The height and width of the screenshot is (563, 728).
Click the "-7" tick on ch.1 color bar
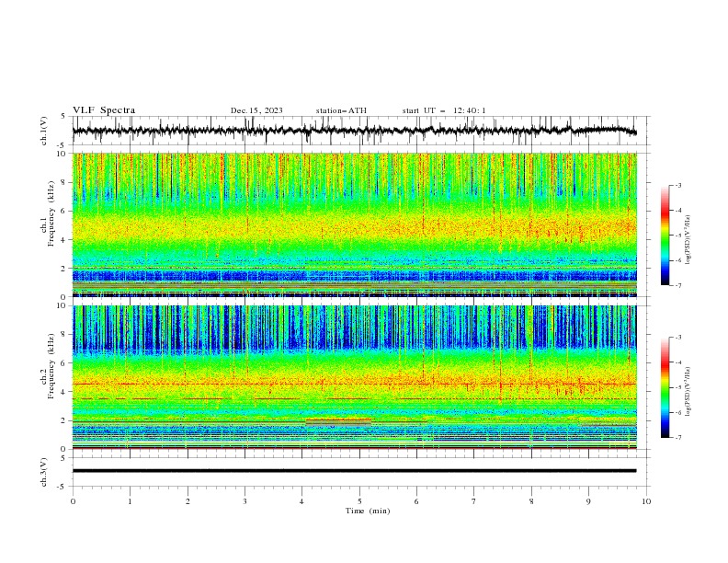pos(678,286)
